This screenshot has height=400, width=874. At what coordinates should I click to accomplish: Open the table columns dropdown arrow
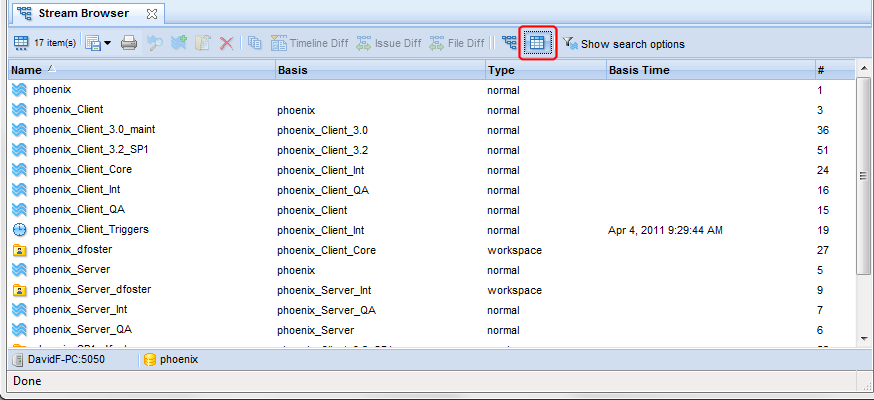107,44
